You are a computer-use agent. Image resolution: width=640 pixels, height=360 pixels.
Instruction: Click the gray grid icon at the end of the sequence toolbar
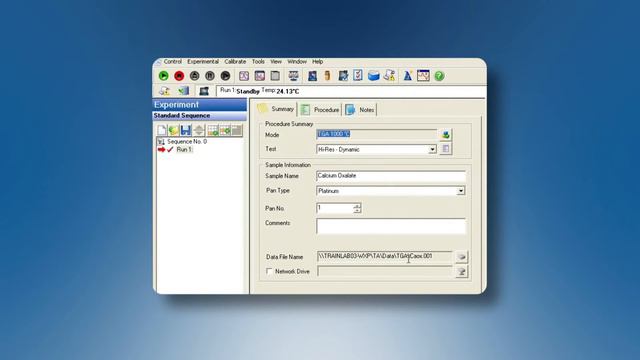(x=237, y=130)
